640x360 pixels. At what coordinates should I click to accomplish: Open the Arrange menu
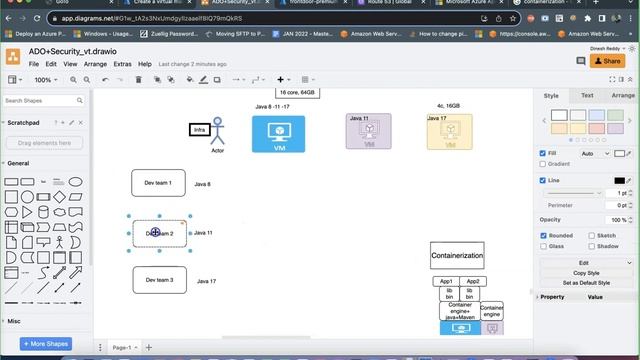[96, 64]
